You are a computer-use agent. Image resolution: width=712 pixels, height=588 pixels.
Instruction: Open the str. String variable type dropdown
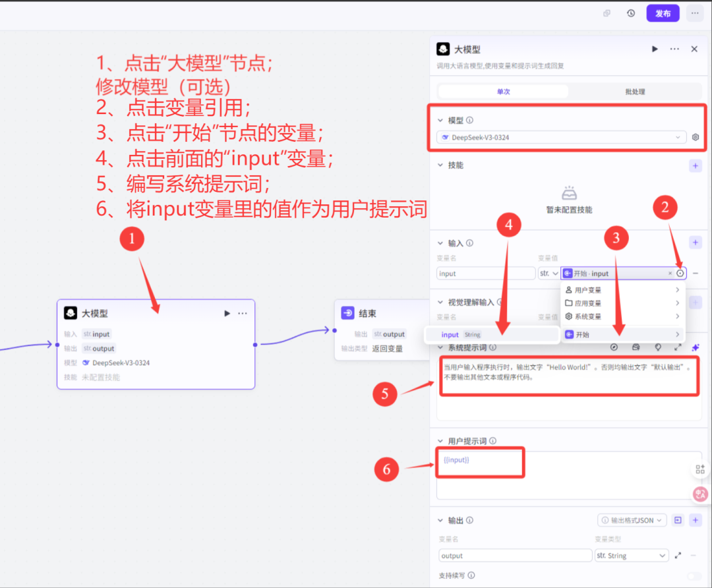point(631,556)
